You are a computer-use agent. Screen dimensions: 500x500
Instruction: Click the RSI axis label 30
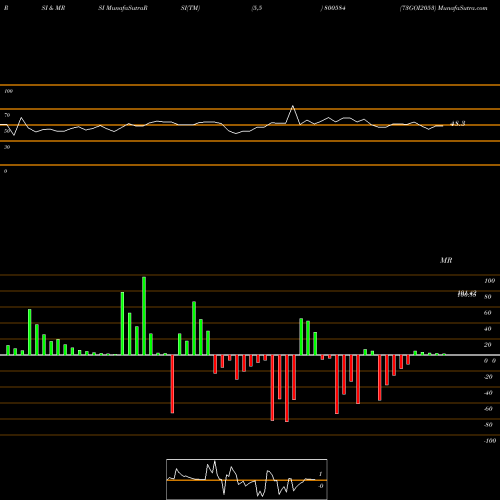pos(7,147)
